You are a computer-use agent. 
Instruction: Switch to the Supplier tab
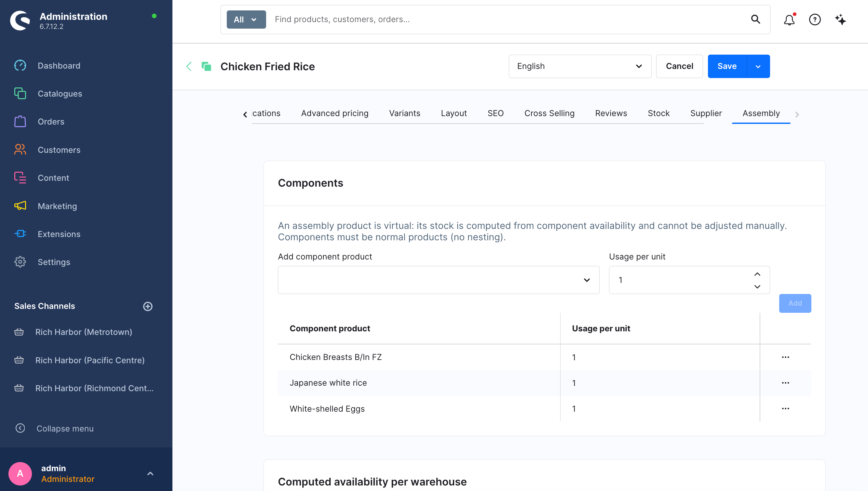click(x=706, y=113)
